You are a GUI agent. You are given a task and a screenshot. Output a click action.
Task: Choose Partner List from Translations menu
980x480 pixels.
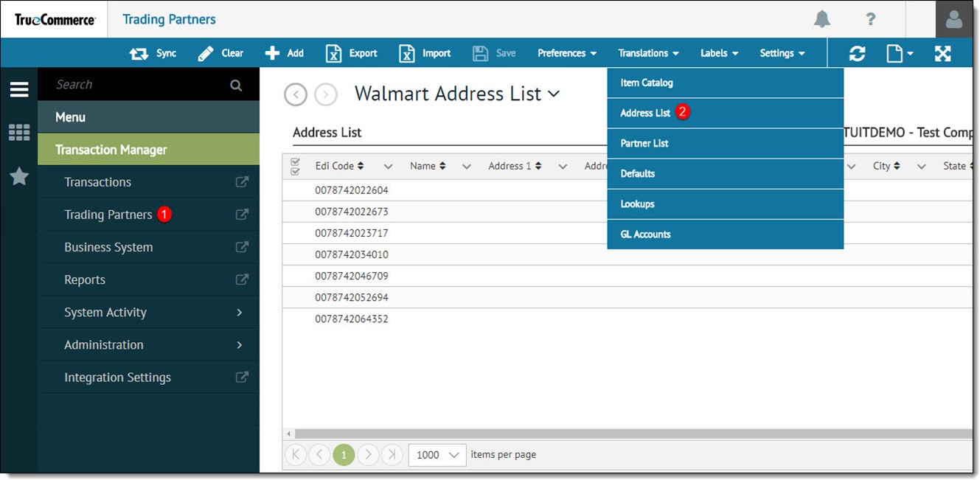[726, 143]
